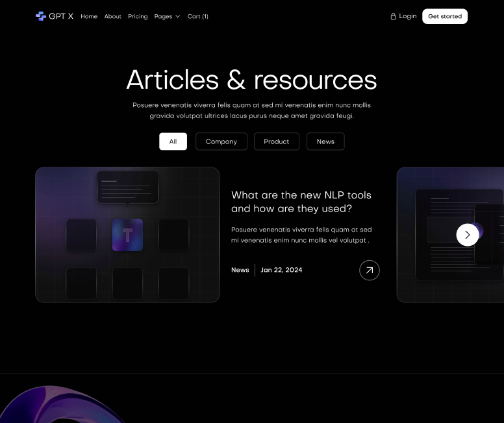The width and height of the screenshot is (504, 423).
Task: Open the Home nav link
Action: [x=89, y=16]
